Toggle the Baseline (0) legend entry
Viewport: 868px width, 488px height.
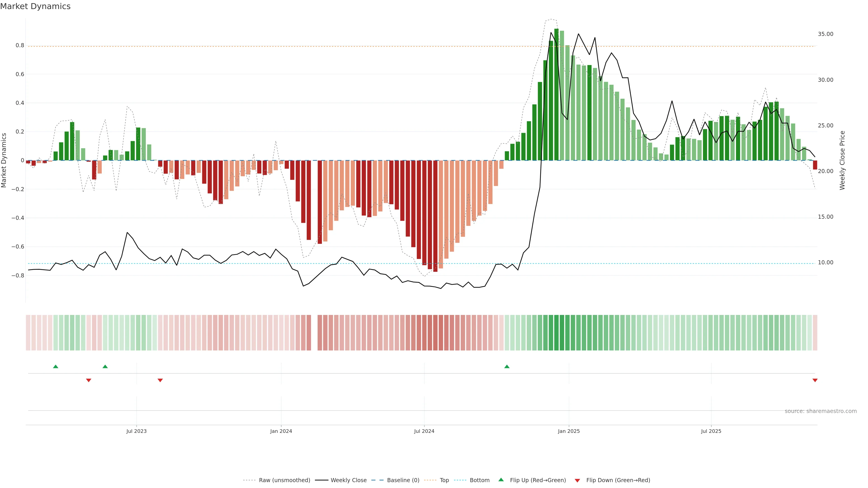click(403, 480)
